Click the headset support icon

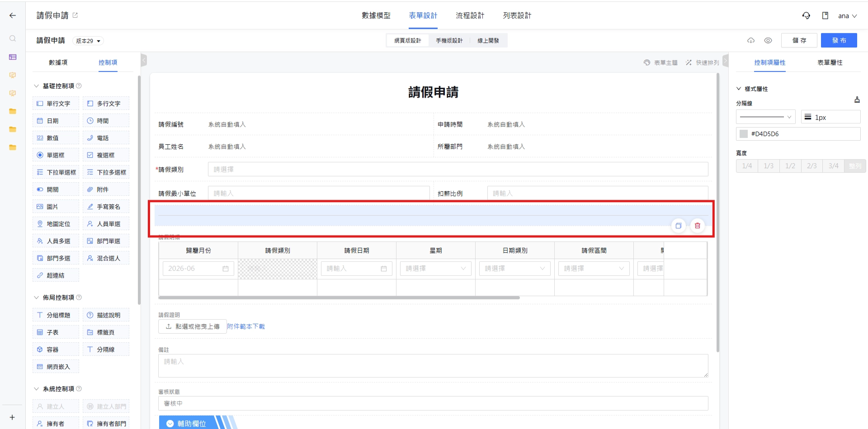click(806, 16)
